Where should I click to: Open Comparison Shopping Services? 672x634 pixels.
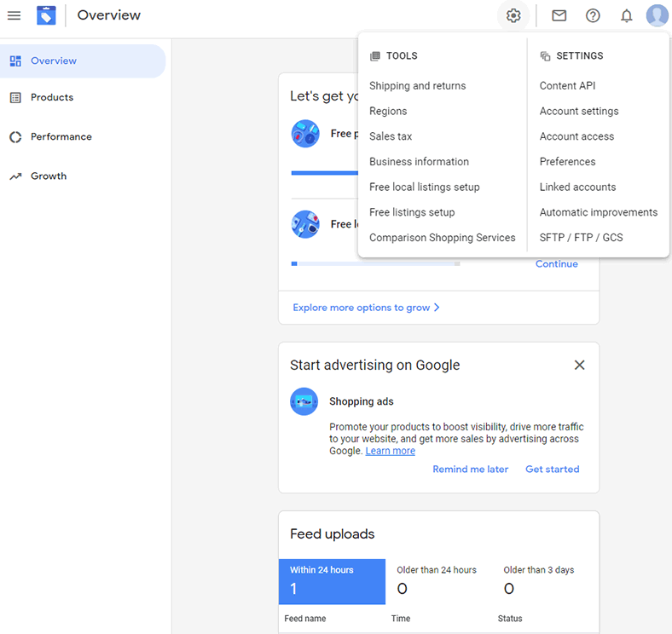pos(443,237)
